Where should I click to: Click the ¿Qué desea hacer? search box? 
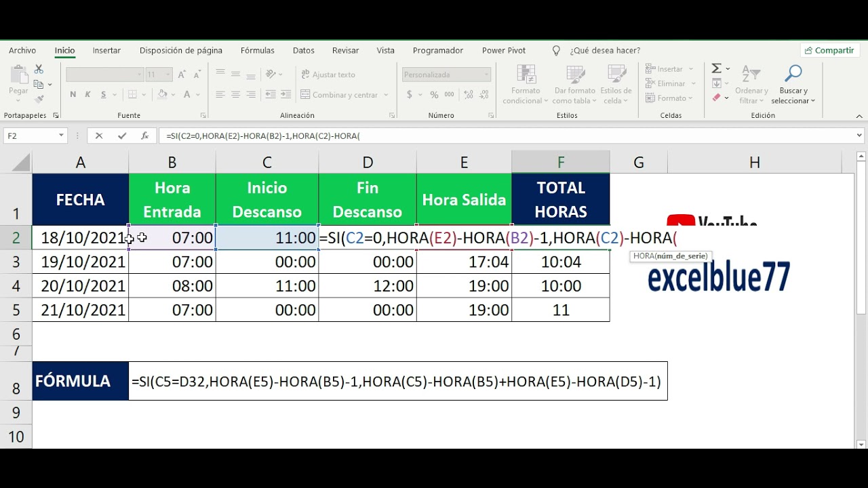tap(605, 51)
